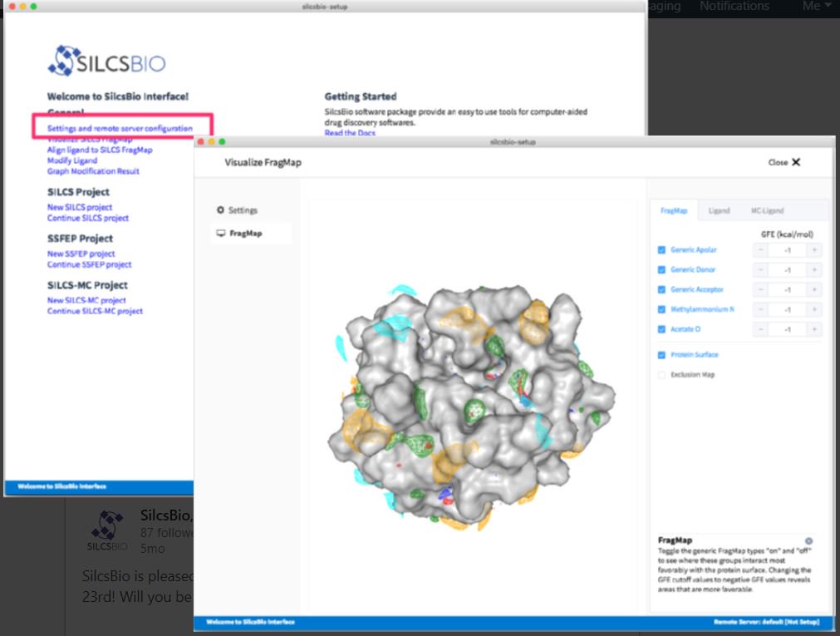The height and width of the screenshot is (636, 840).
Task: Toggle the Generic Apolar checkbox
Action: click(661, 250)
